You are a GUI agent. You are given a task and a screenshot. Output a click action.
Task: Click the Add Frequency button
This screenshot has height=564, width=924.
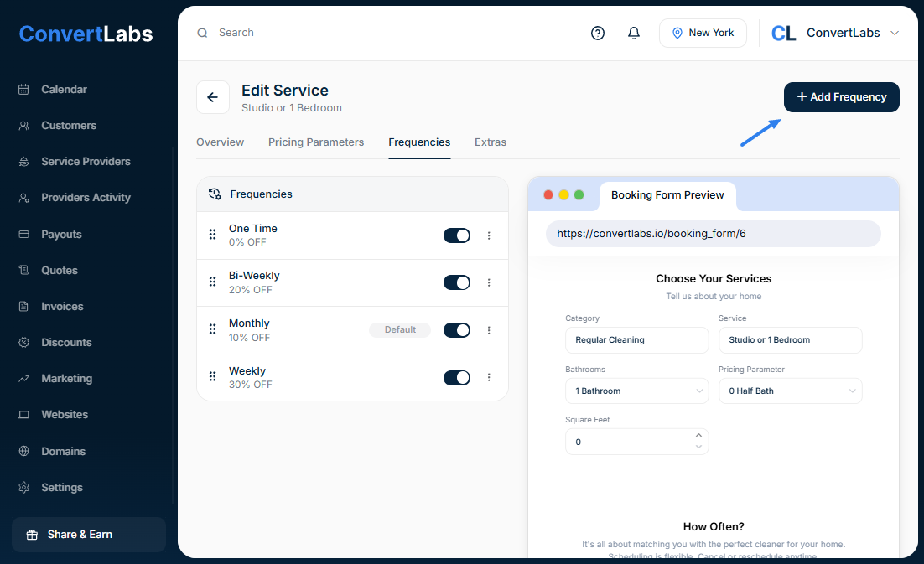(841, 97)
